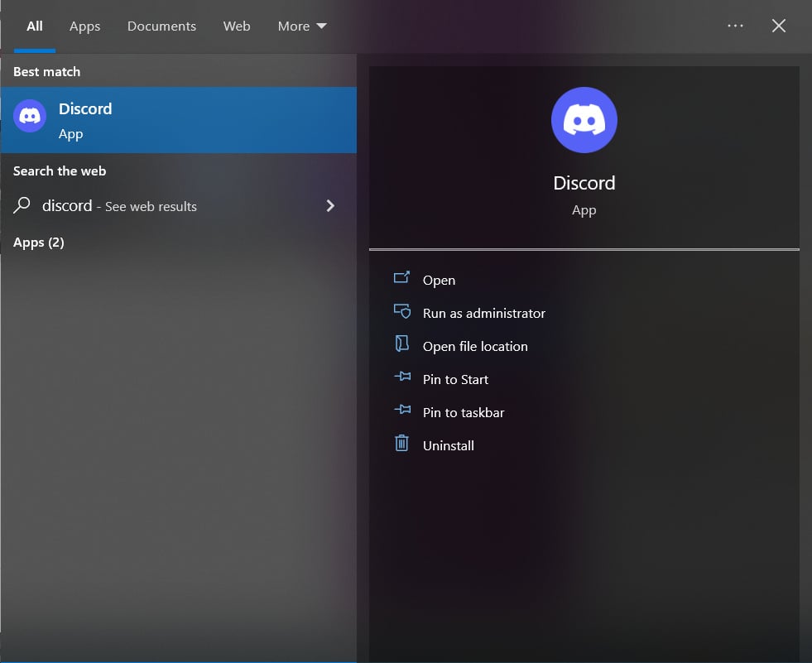812x663 pixels.
Task: Click the Uninstall trash icon
Action: (x=402, y=444)
